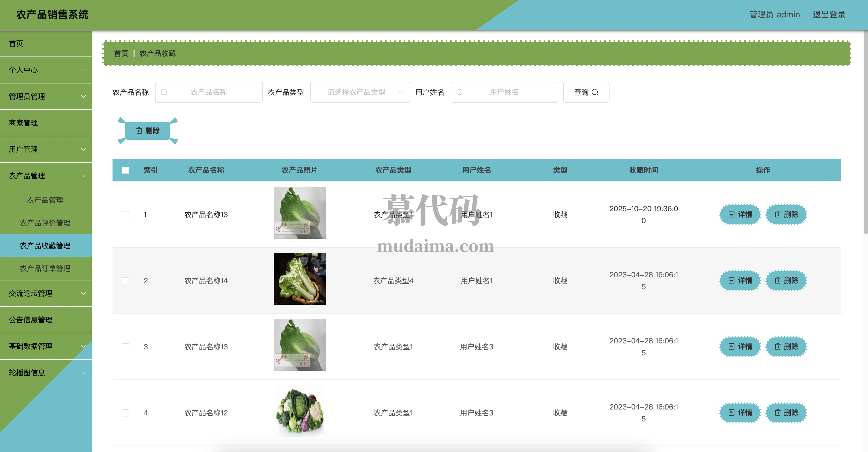Click 删除 trash icon for row 3
868x452 pixels.
778,347
